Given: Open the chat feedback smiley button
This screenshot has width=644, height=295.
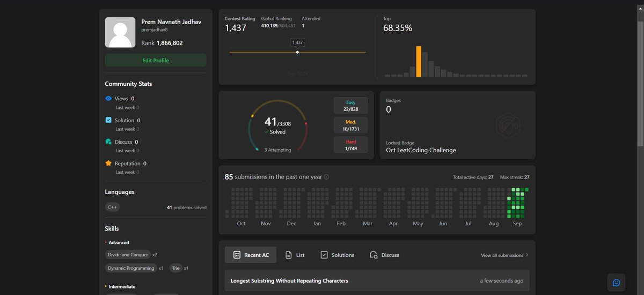Looking at the screenshot, I should click(617, 283).
